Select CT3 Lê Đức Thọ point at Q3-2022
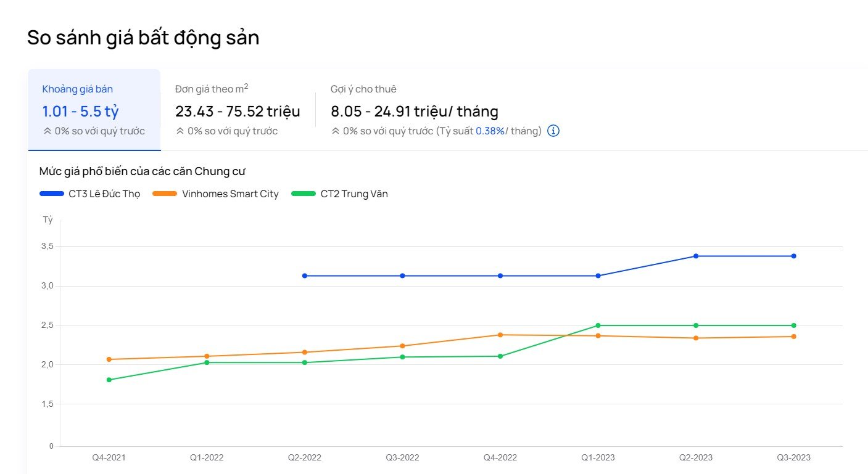 coord(402,276)
